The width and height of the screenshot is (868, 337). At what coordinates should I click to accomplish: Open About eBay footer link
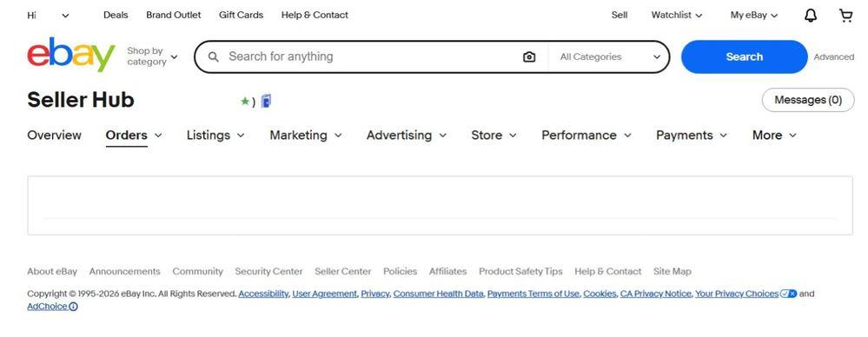click(52, 272)
